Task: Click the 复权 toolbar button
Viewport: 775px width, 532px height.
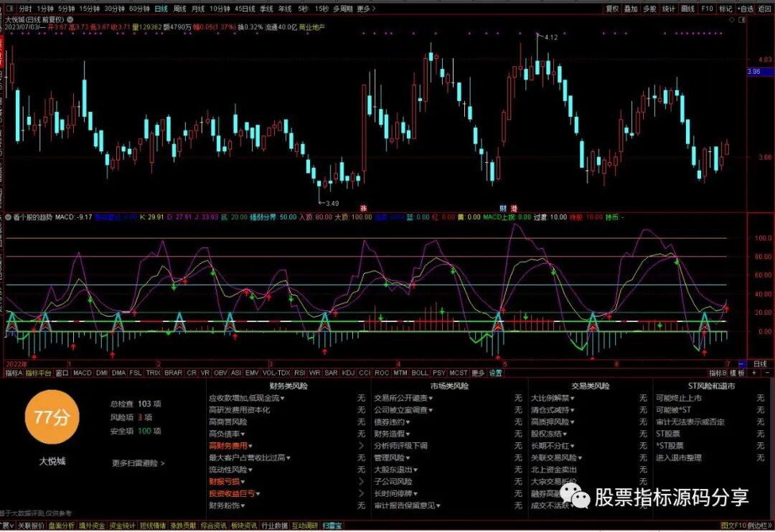Action: point(612,9)
